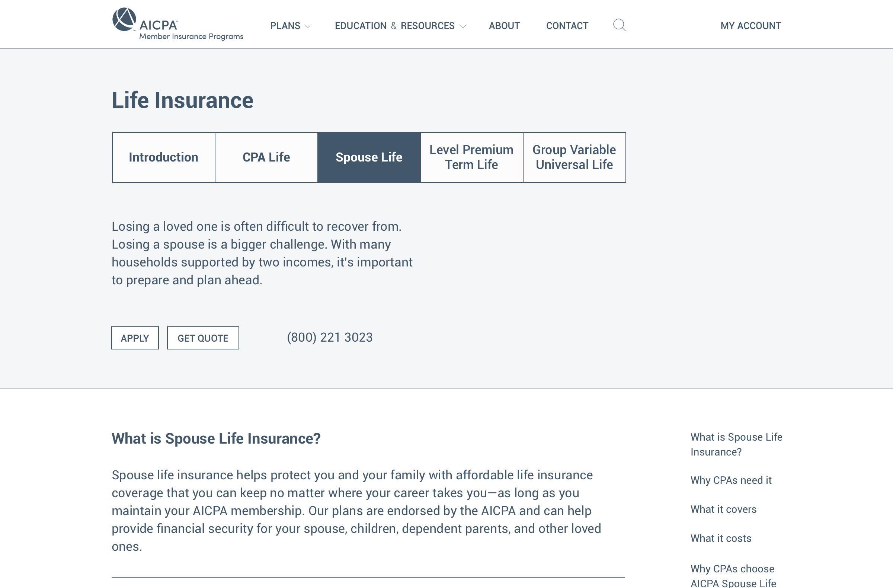The height and width of the screenshot is (588, 893).
Task: Navigate to What it covers section
Action: click(x=723, y=509)
